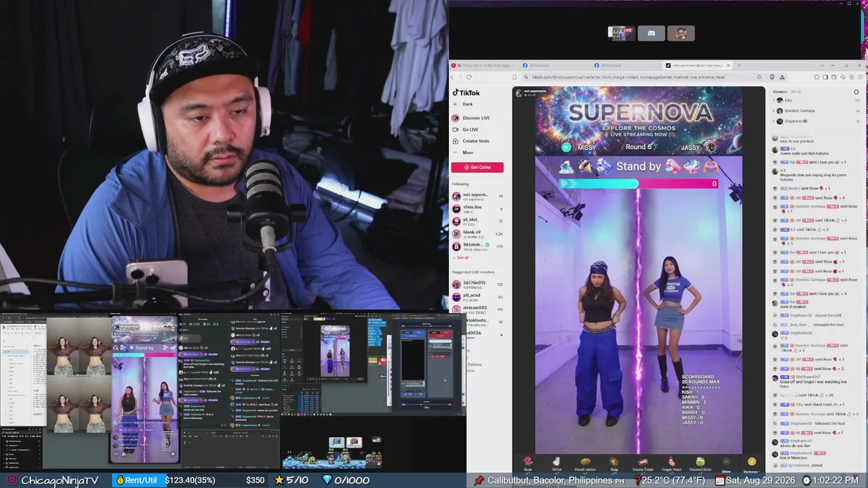Open the Brave rewards triangle icon
This screenshot has width=868, height=488.
click(x=782, y=77)
